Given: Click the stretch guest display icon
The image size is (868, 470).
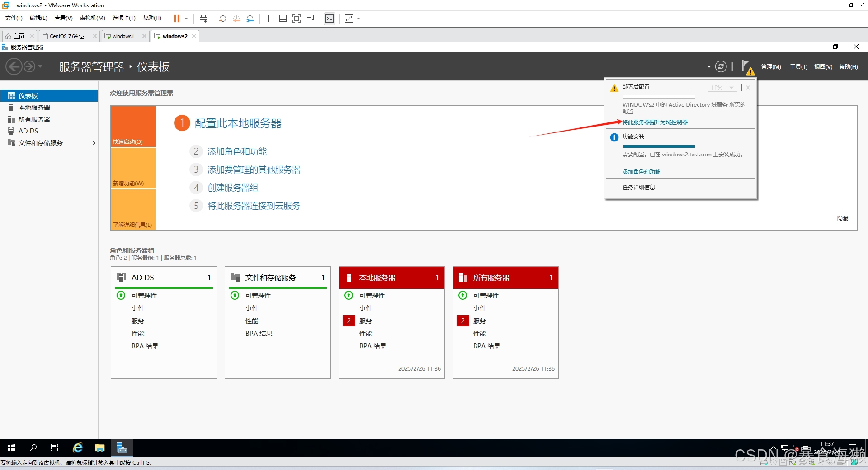Looking at the screenshot, I should coord(349,19).
